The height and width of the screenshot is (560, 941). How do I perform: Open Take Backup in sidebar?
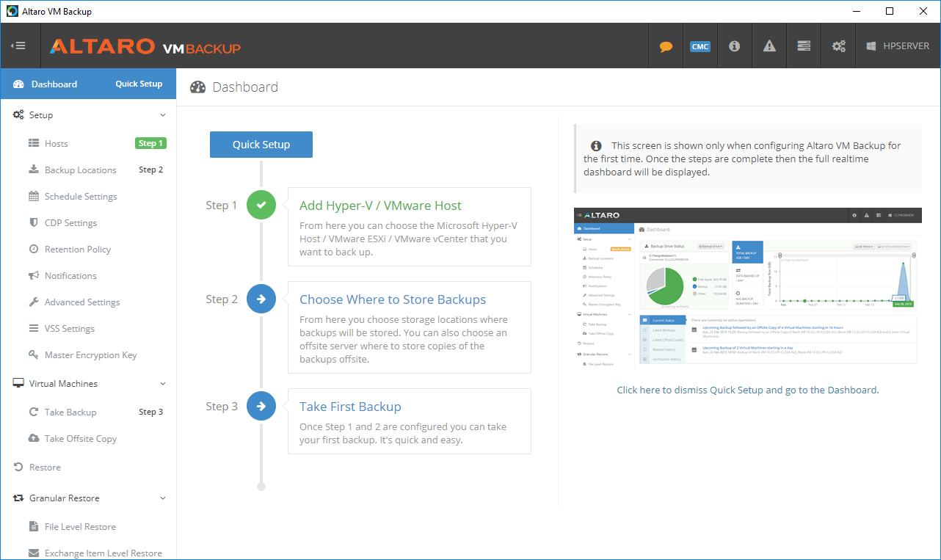(x=70, y=412)
